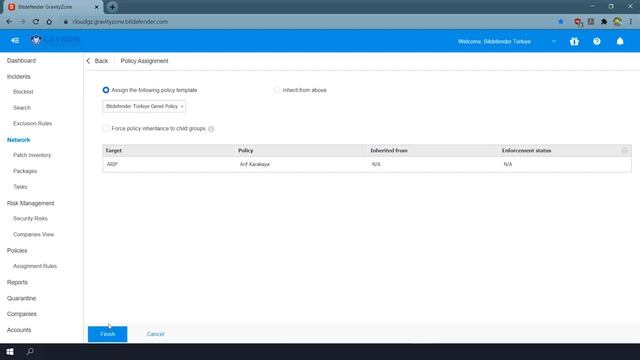Click the browser home icon

coord(49,22)
